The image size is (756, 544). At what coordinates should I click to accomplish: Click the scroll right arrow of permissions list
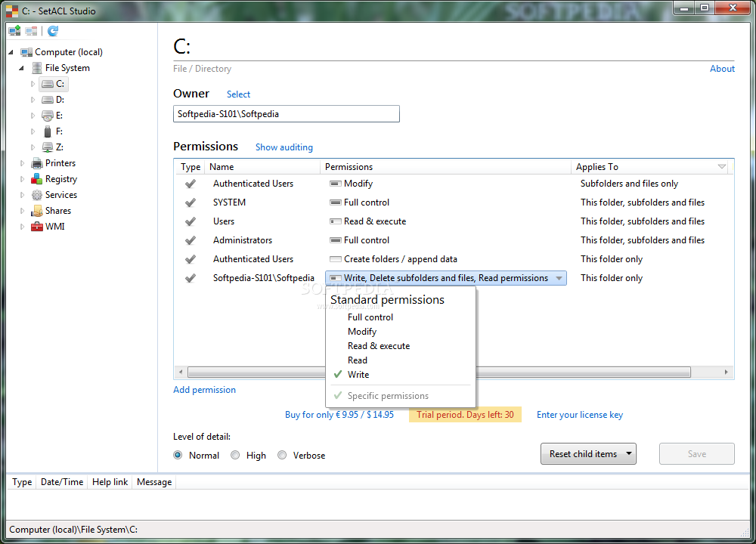[x=726, y=372]
